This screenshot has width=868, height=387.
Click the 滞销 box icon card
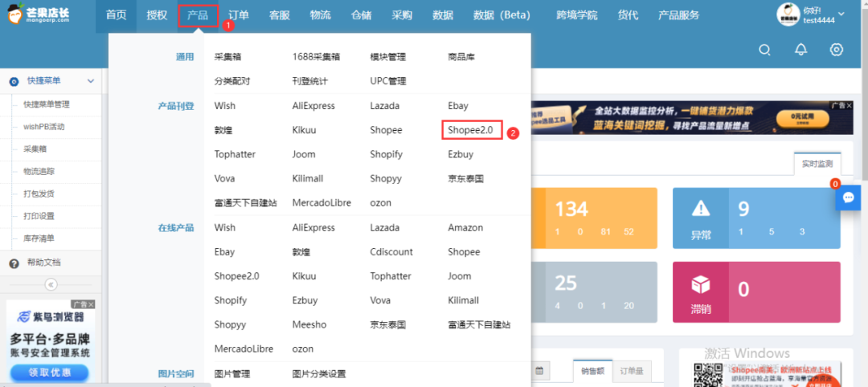700,289
